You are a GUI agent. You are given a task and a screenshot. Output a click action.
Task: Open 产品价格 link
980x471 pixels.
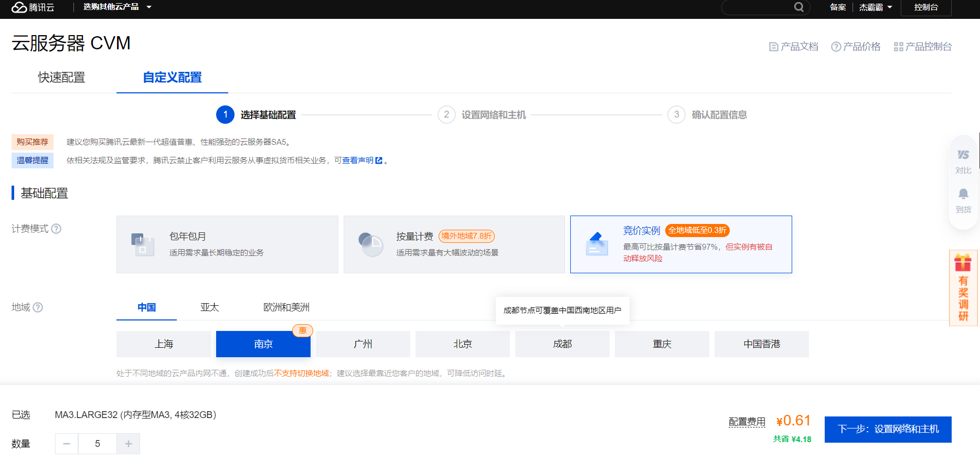click(x=856, y=47)
